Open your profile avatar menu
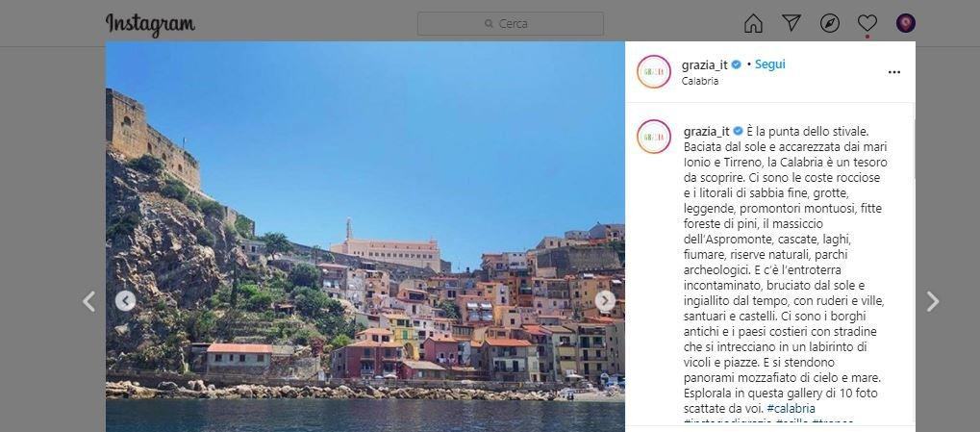 coord(906,23)
